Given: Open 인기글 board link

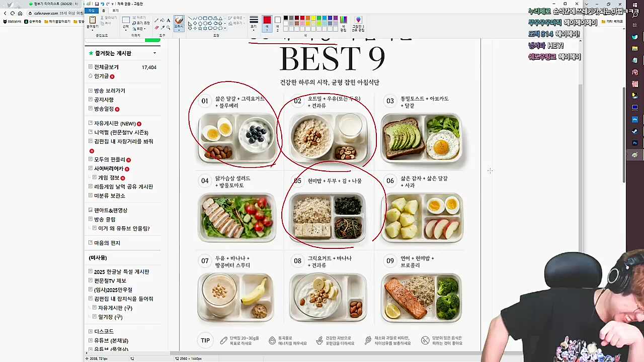Looking at the screenshot, I should 101,76.
